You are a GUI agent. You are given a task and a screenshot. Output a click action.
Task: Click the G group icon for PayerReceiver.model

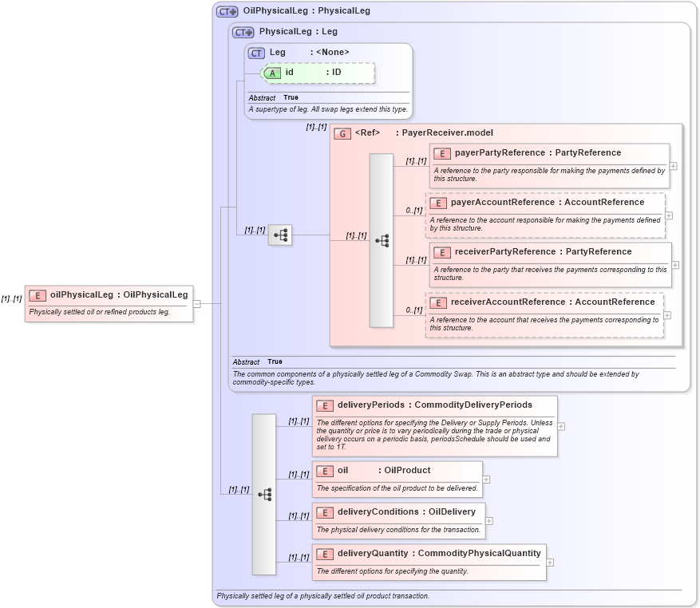coord(342,133)
